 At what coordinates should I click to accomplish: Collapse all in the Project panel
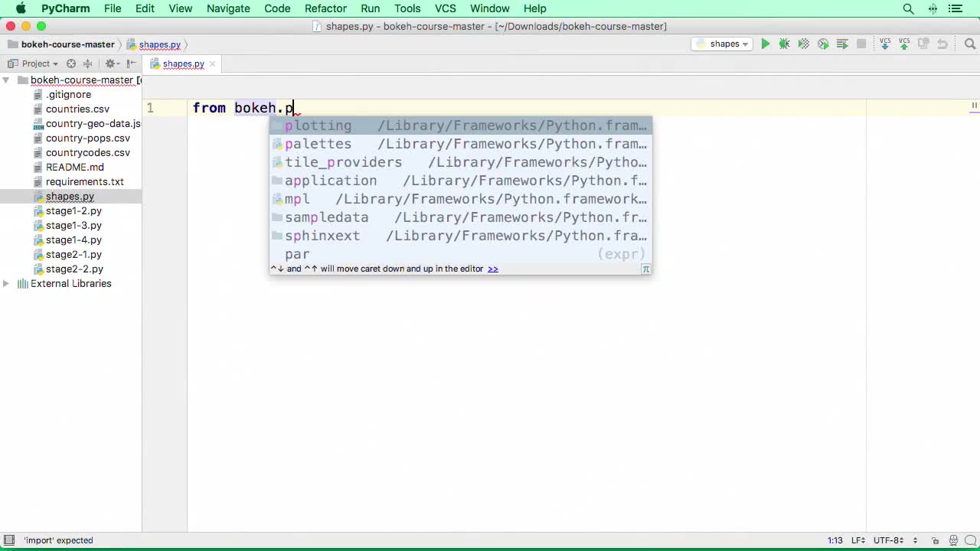pyautogui.click(x=87, y=64)
